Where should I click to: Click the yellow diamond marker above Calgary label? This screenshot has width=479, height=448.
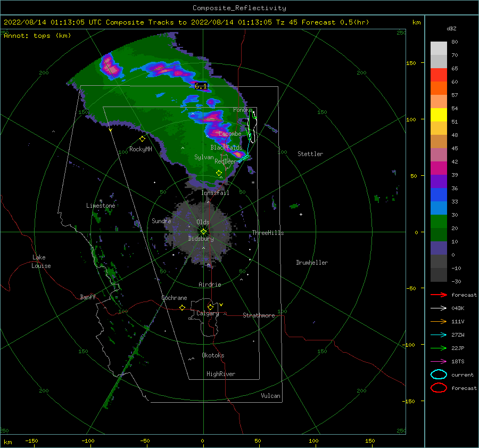[210, 307]
